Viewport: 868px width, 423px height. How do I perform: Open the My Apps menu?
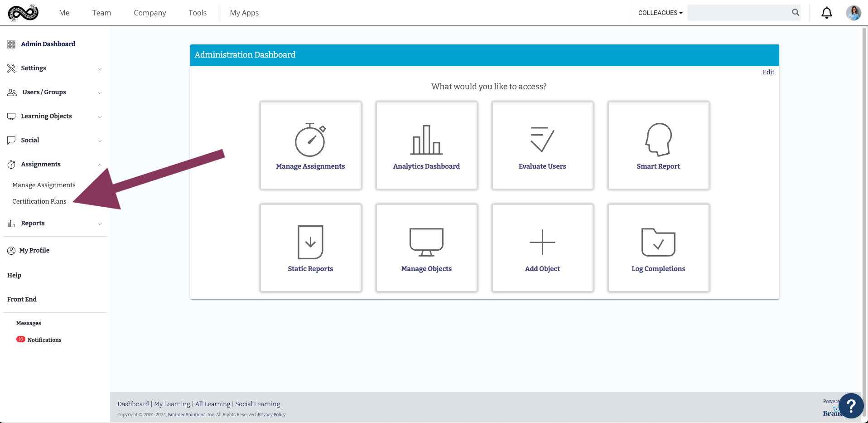pos(244,13)
